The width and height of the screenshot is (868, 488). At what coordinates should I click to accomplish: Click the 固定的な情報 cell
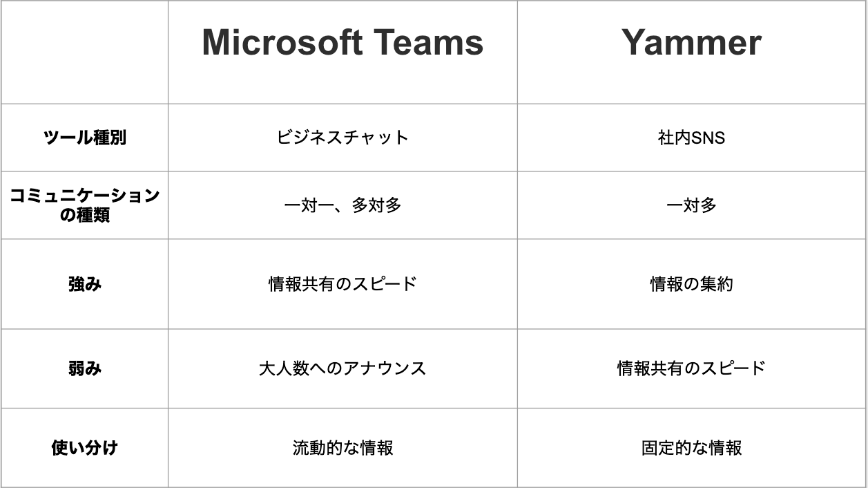point(691,448)
